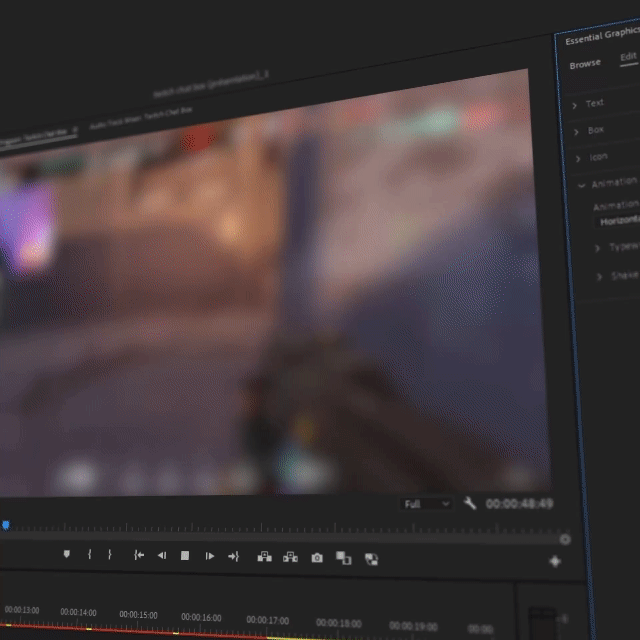Open the wrench settings menu
This screenshot has height=640, width=640.
click(470, 503)
